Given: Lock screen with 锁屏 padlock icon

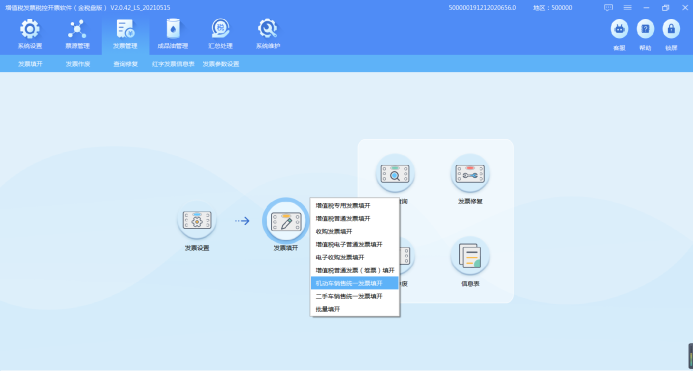Looking at the screenshot, I should [x=671, y=29].
